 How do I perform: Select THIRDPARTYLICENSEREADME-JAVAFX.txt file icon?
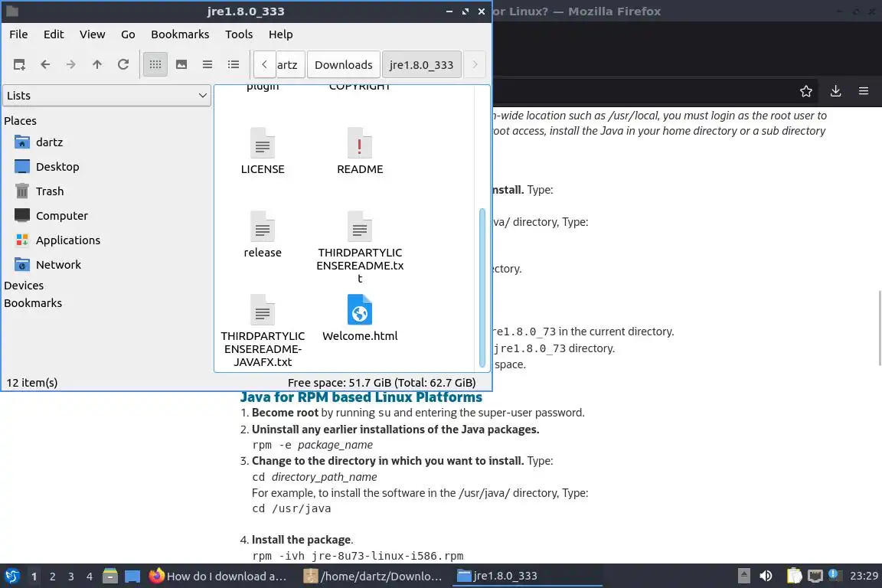point(262,309)
